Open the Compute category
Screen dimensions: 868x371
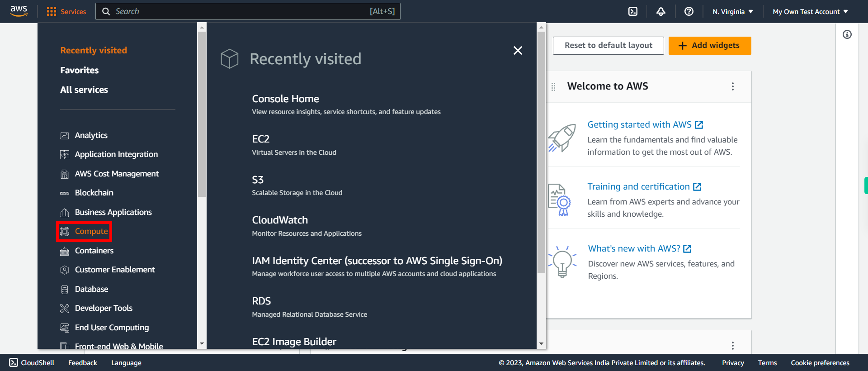click(91, 231)
